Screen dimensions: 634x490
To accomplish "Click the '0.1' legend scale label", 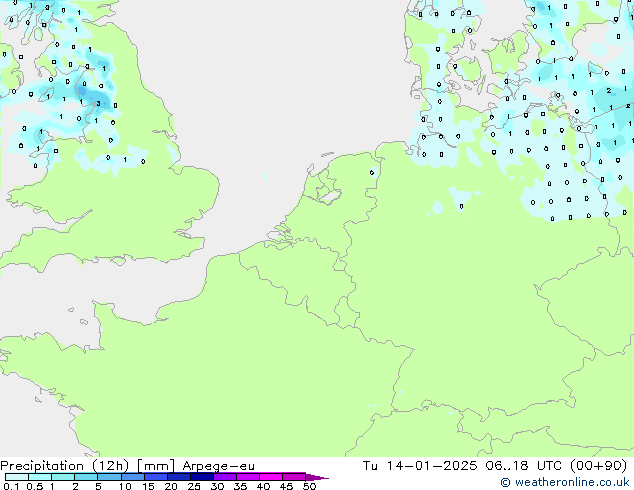I will pos(11,486).
